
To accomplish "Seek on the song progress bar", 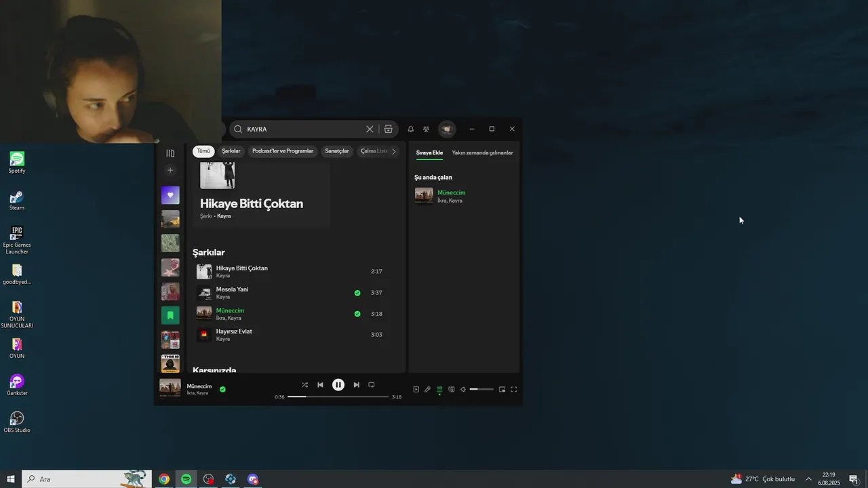I will coord(338,396).
